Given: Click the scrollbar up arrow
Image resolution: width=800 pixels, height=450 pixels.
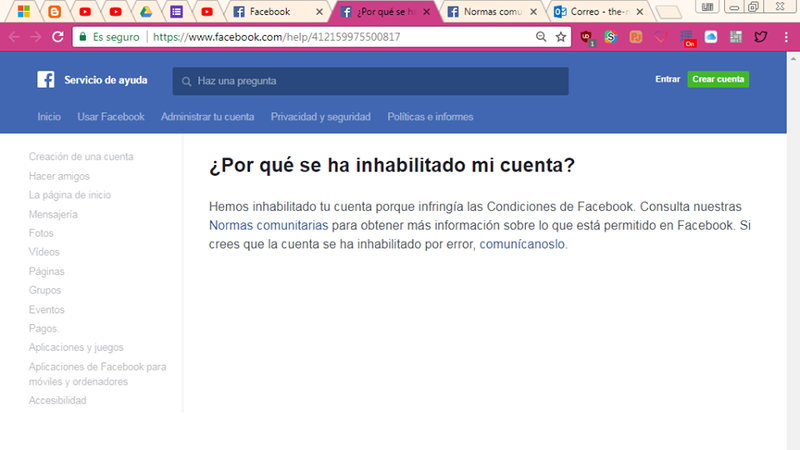Looking at the screenshot, I should [793, 59].
